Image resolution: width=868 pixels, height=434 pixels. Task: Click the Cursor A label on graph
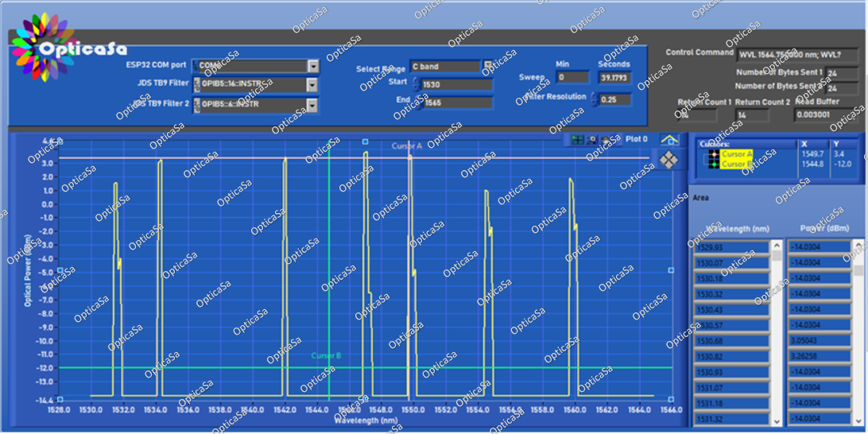coord(407,146)
